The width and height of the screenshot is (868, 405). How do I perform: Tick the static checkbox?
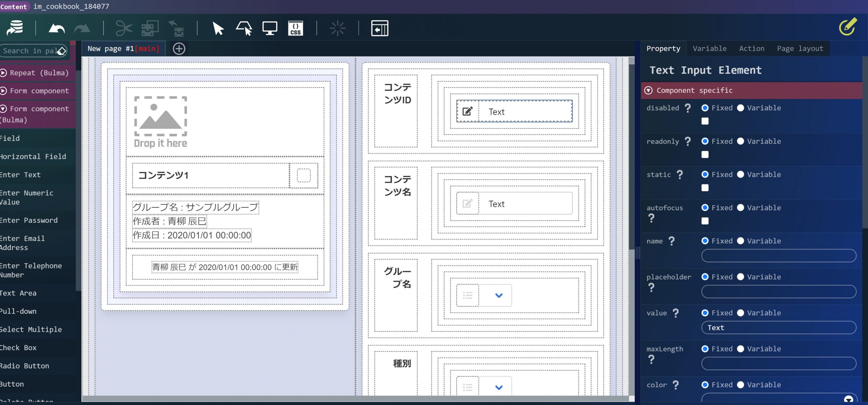click(705, 188)
